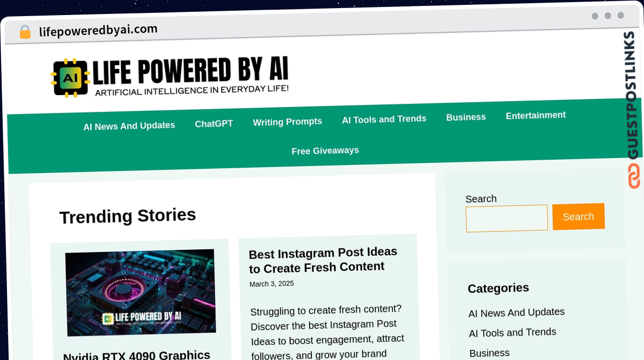Screen dimensions: 644x360
Task: Open the Entertainment menu item
Action: (x=536, y=115)
